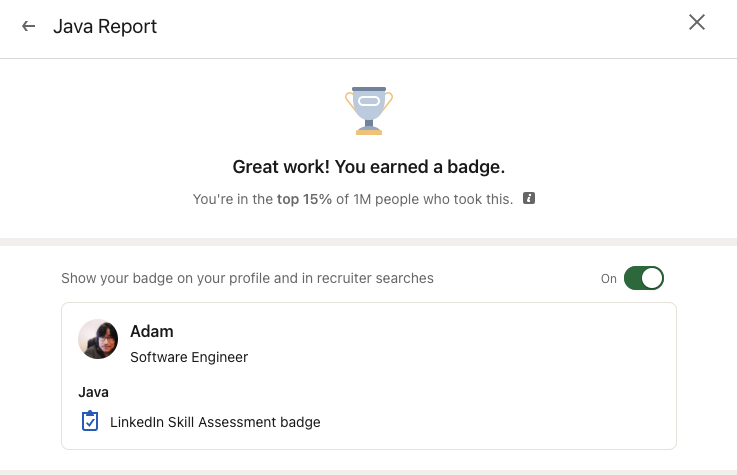737x475 pixels.
Task: Select the "Great work! You earned a badge" heading
Action: pyautogui.click(x=368, y=166)
